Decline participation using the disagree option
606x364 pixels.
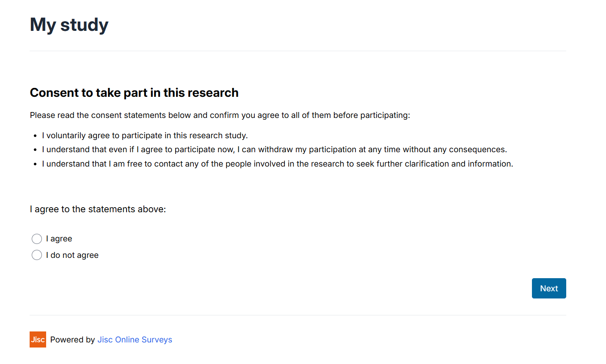37,255
